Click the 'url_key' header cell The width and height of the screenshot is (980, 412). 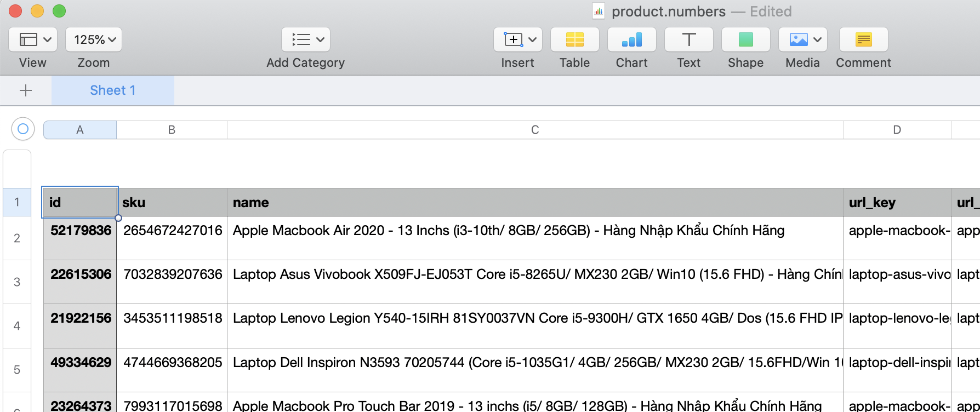click(897, 202)
